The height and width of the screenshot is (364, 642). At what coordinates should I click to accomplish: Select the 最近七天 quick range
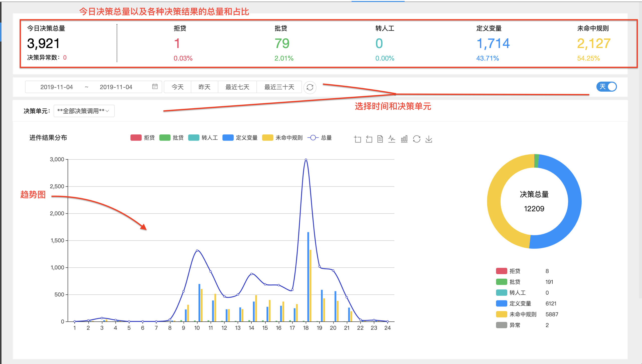[237, 87]
